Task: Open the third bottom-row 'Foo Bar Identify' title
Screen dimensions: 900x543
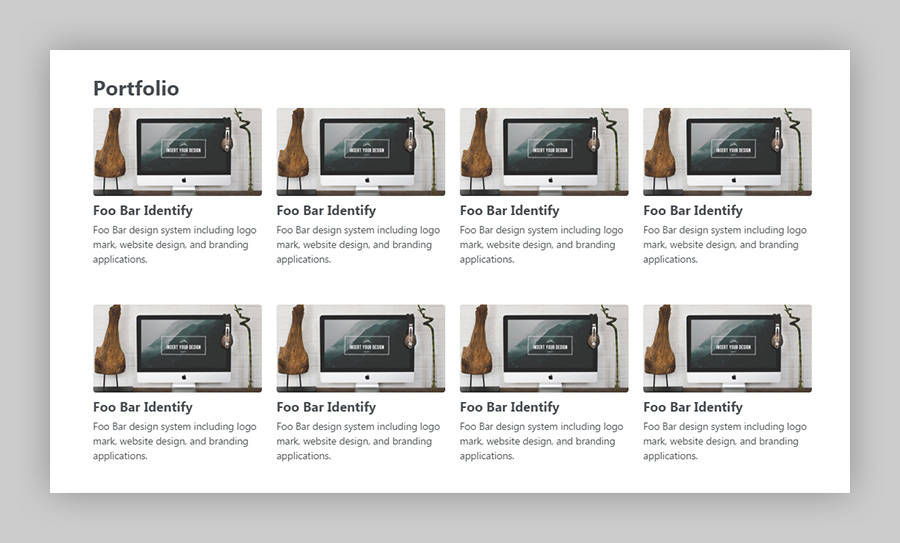Action: point(510,408)
